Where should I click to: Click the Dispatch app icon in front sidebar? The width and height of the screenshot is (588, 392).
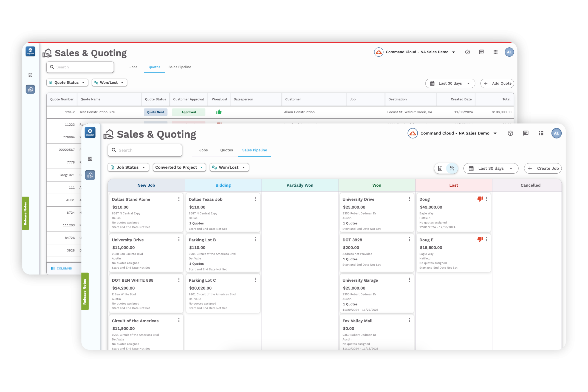(90, 132)
